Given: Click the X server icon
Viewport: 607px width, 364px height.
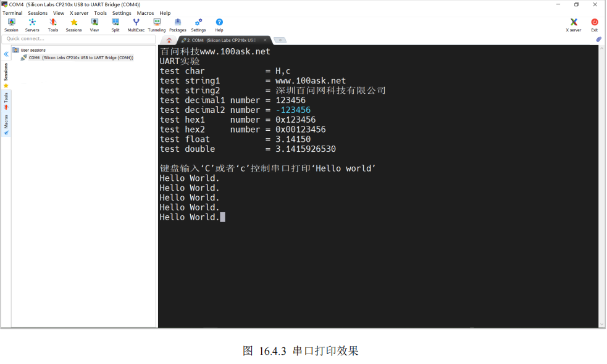Looking at the screenshot, I should [x=573, y=25].
